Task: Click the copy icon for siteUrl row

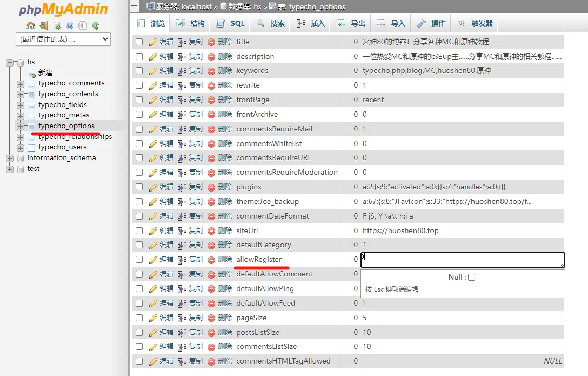Action: coord(182,230)
